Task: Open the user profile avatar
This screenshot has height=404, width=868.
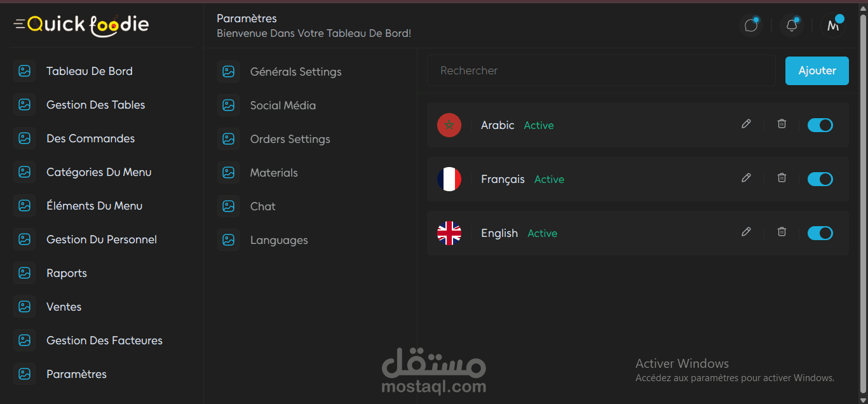Action: click(x=832, y=25)
